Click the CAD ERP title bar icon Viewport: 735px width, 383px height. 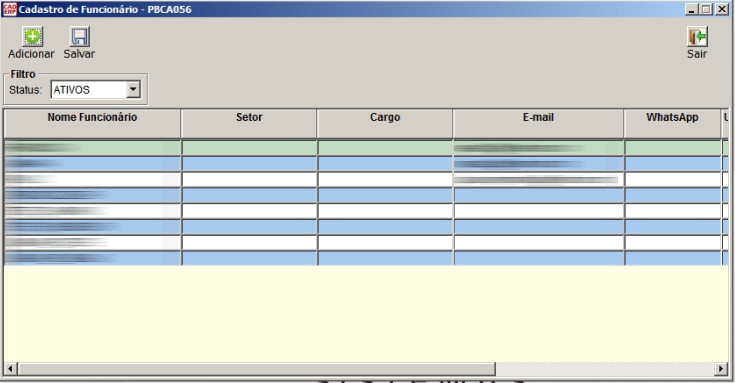[x=9, y=9]
